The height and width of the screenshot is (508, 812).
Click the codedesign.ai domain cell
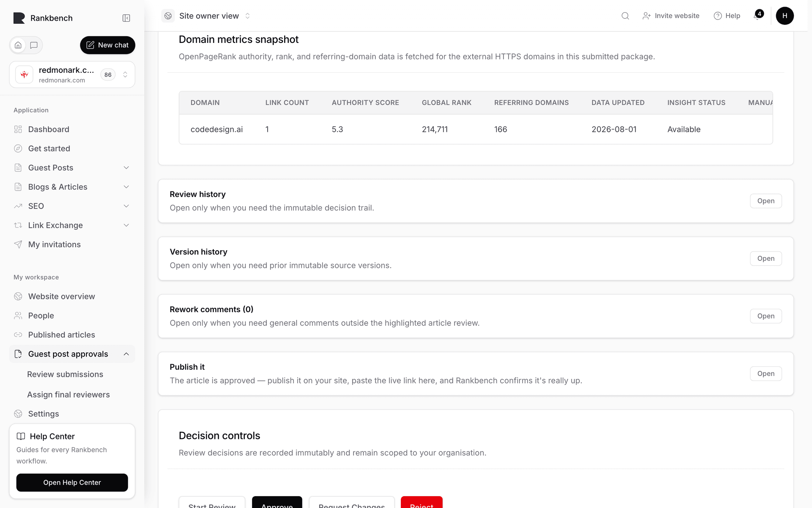217,129
